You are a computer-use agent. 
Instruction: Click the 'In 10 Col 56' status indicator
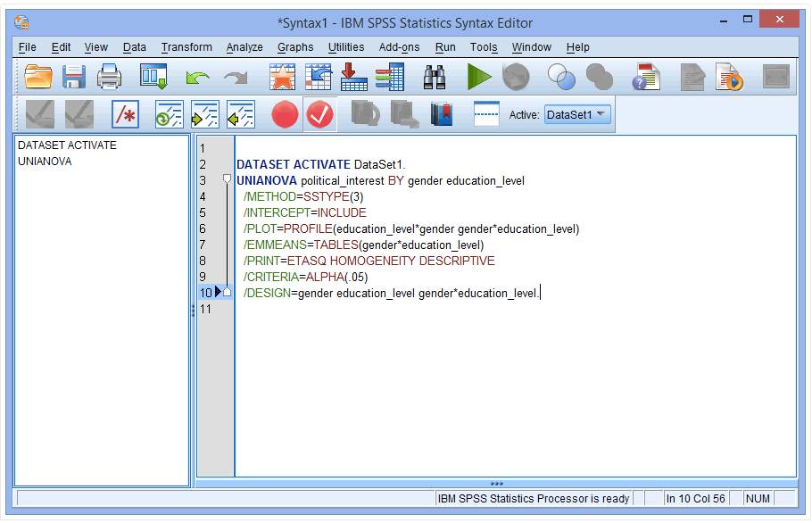pyautogui.click(x=695, y=498)
